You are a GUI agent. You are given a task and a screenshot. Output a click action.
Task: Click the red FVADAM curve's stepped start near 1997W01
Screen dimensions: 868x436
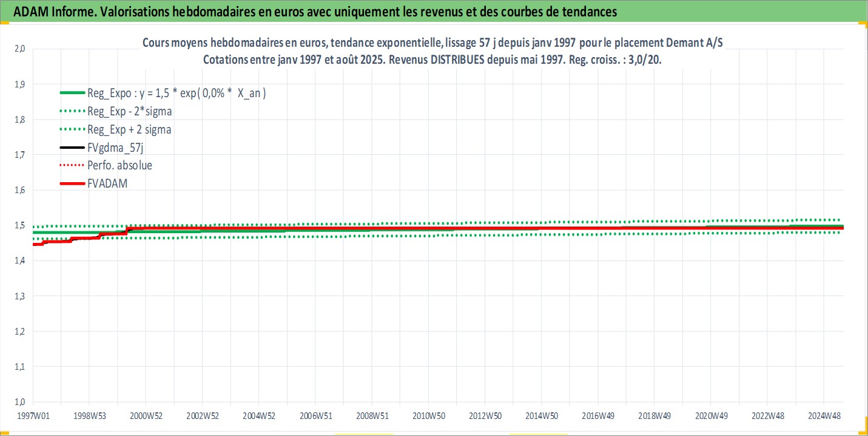coord(38,244)
